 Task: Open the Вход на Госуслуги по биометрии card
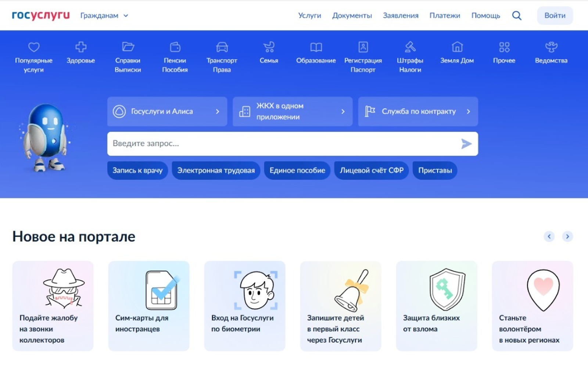[x=244, y=306]
